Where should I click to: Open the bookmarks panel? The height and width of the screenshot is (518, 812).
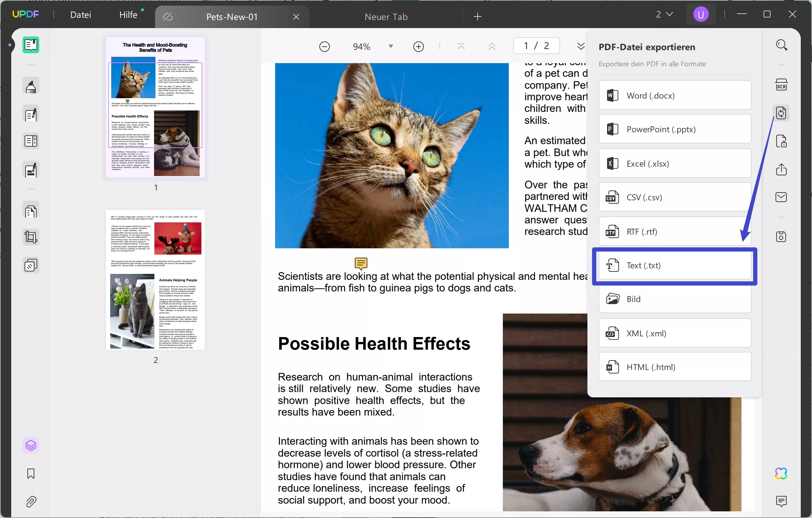click(31, 474)
